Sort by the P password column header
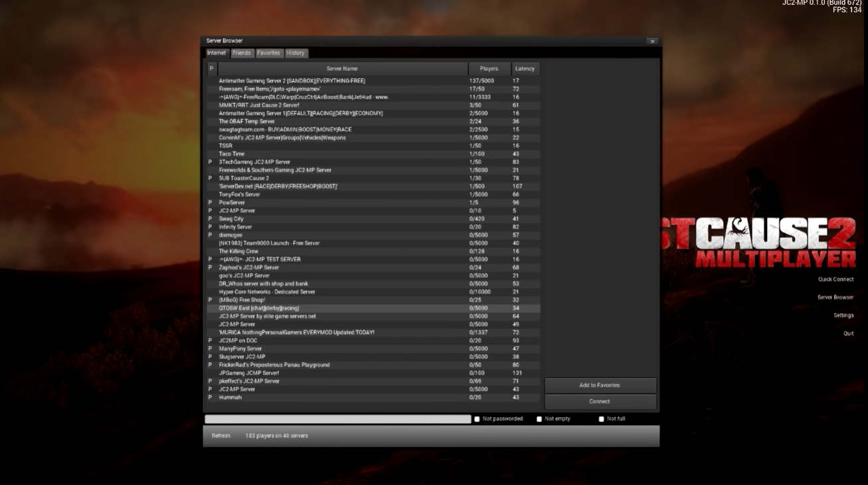Screen dimensions: 868x485 [212, 68]
